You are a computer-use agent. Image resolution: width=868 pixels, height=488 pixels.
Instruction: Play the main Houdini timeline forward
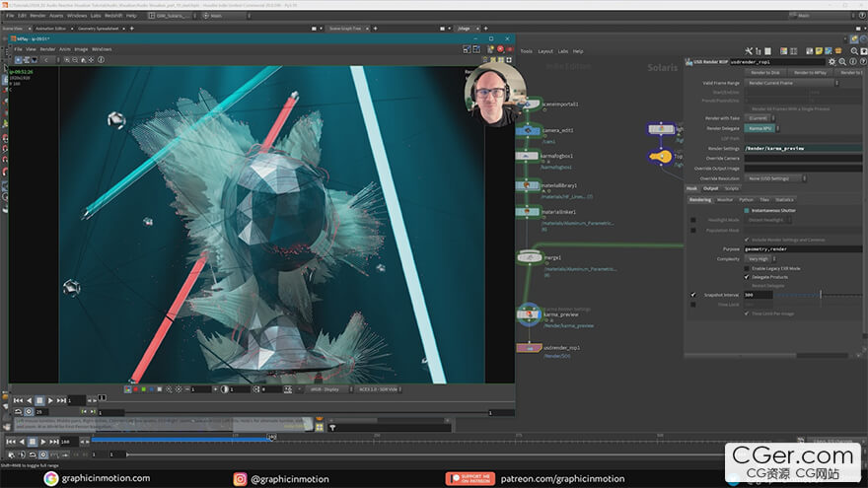tap(43, 442)
